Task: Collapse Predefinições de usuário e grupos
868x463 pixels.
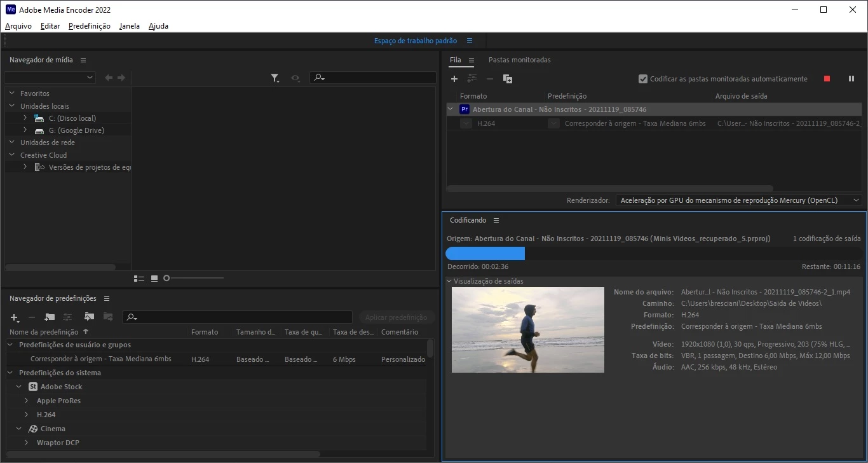Action: tap(11, 345)
